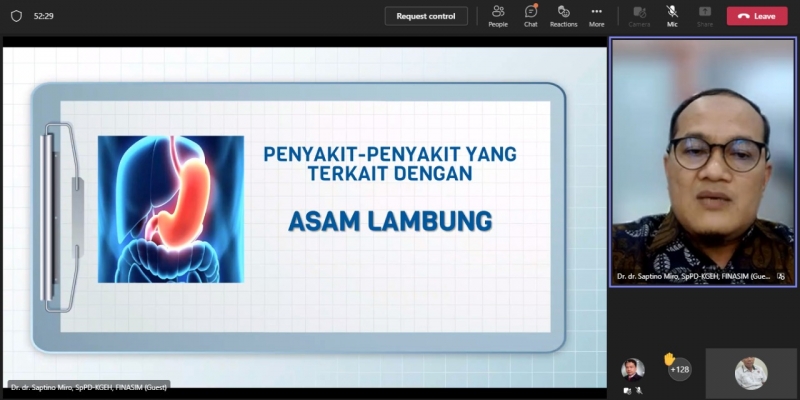Click the speaker video tile of Dr. Saptino Miro
The width and height of the screenshot is (800, 400).
[x=703, y=160]
